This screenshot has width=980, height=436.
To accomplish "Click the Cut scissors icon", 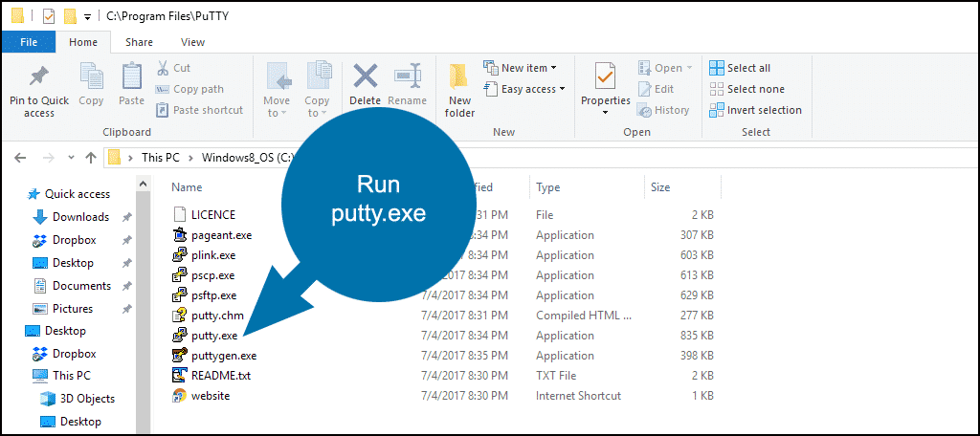I will [x=163, y=68].
